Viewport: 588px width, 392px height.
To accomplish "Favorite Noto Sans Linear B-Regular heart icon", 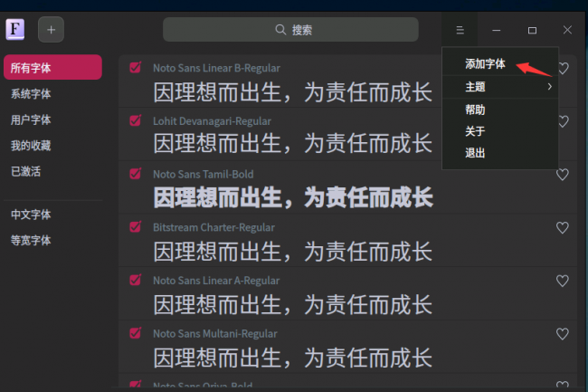I will pos(563,68).
